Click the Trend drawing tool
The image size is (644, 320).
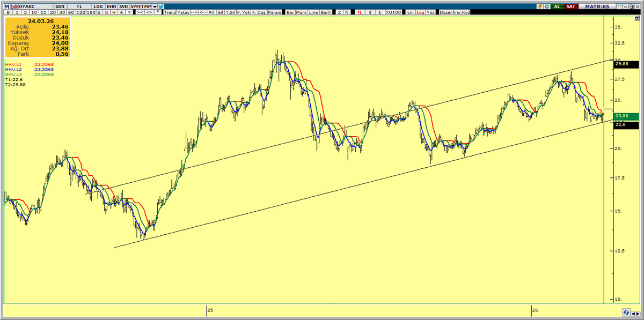click(170, 12)
